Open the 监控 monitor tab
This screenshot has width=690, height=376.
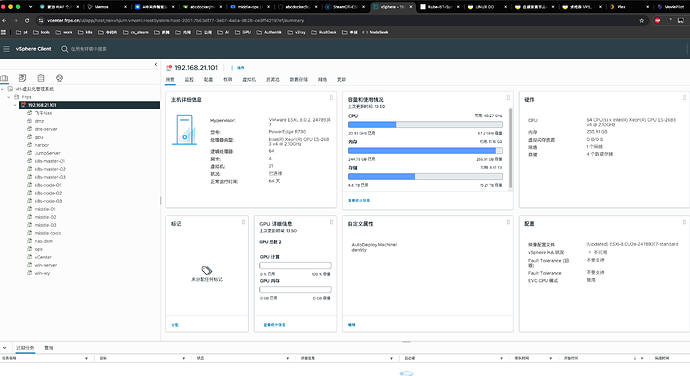189,80
